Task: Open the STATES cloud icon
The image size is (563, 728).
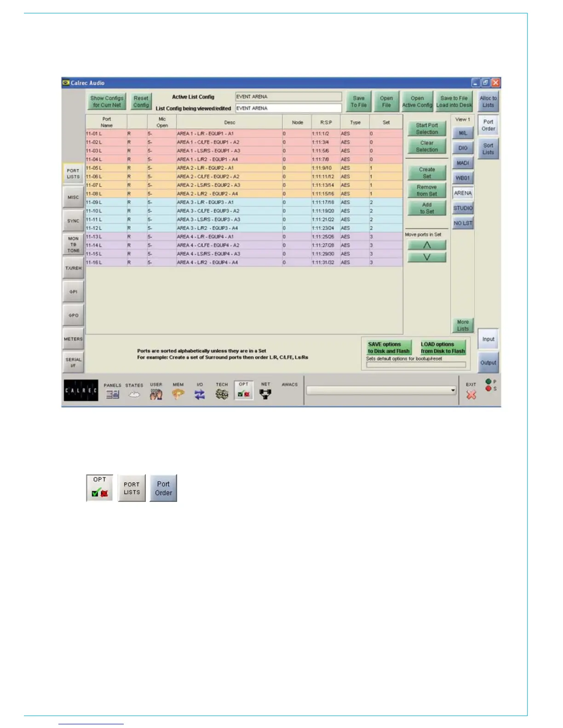Action: coord(134,391)
